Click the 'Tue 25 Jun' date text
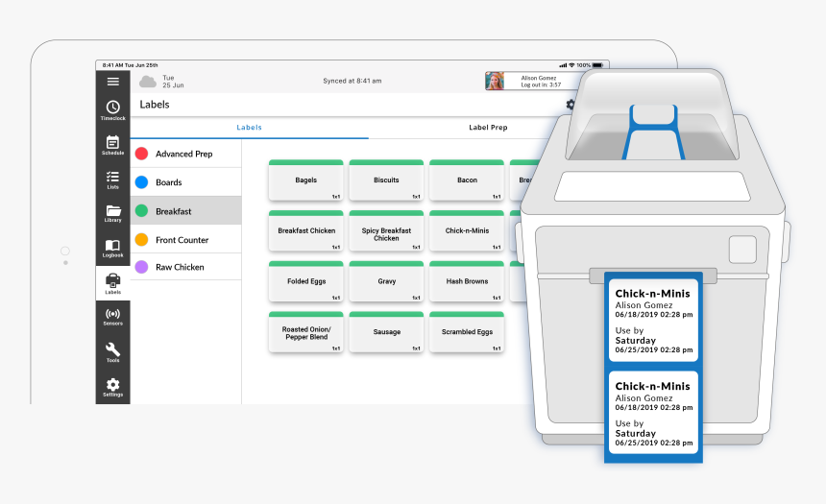Viewport: 826px width, 504px height. (x=173, y=82)
